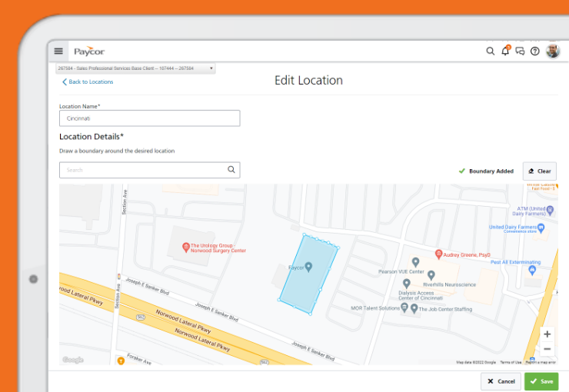Image resolution: width=569 pixels, height=392 pixels.
Task: Select the Riverhills Neuroscience map pin
Action: pyautogui.click(x=431, y=275)
